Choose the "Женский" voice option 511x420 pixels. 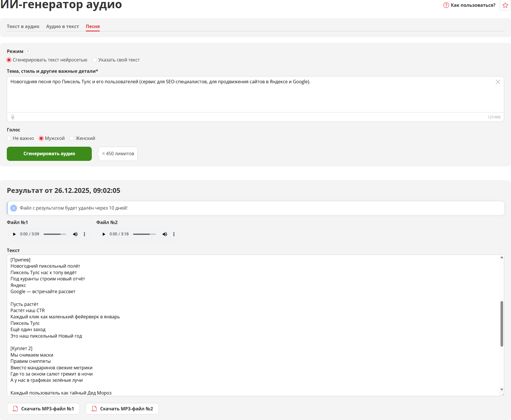72,138
